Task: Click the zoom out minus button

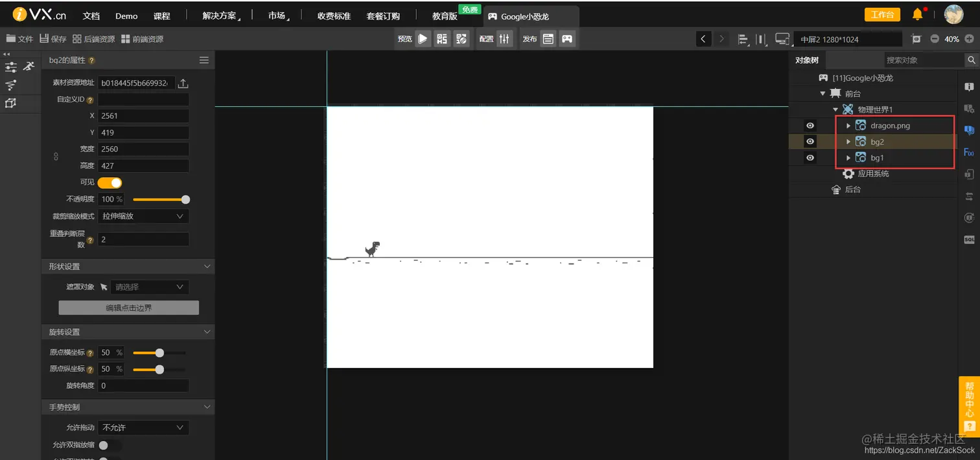Action: [935, 39]
